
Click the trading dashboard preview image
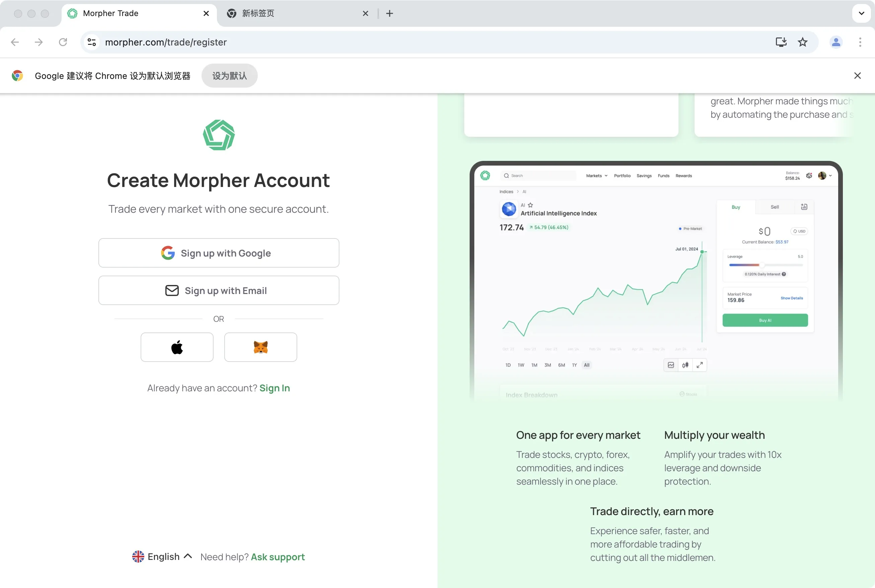point(656,281)
